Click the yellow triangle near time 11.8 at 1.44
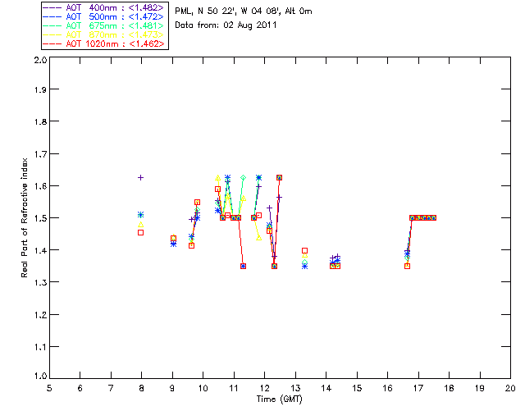The height and width of the screenshot is (420, 525). pos(259,238)
